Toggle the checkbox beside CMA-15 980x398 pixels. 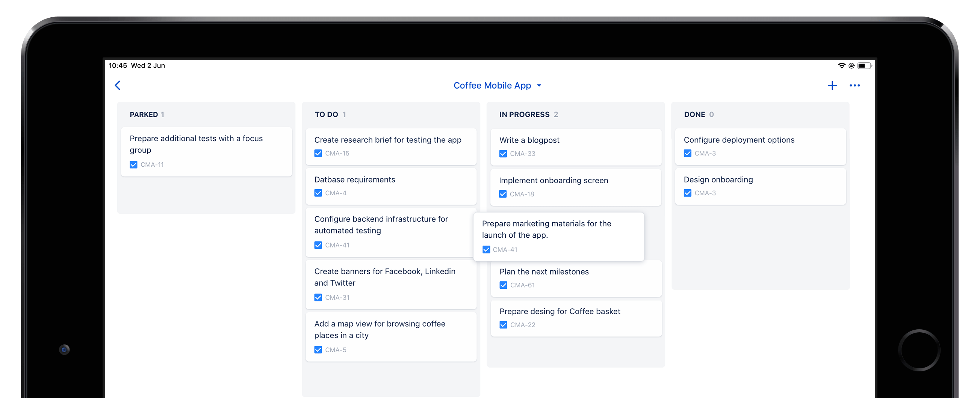[318, 153]
